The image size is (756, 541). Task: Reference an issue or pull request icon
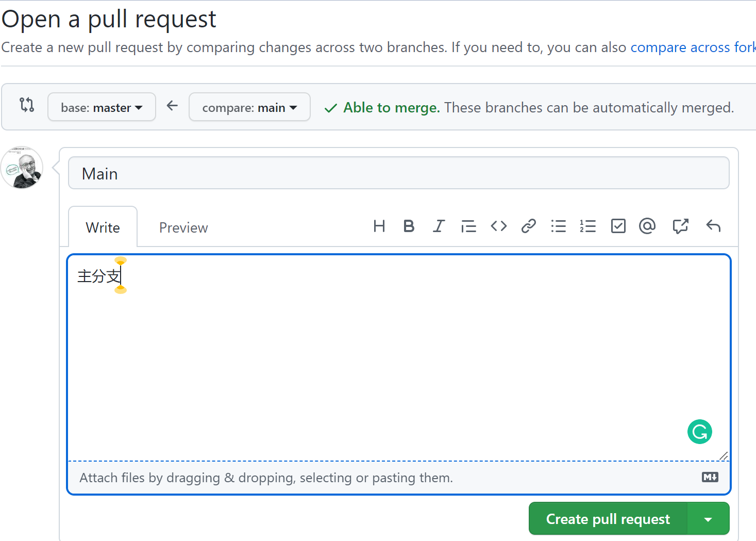click(x=680, y=226)
